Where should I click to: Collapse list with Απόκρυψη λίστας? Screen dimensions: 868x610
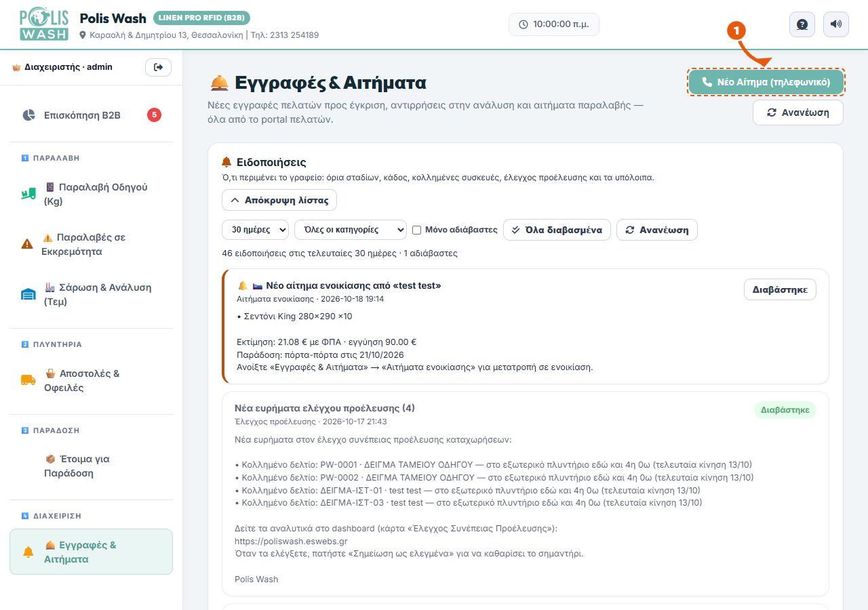[x=279, y=200]
